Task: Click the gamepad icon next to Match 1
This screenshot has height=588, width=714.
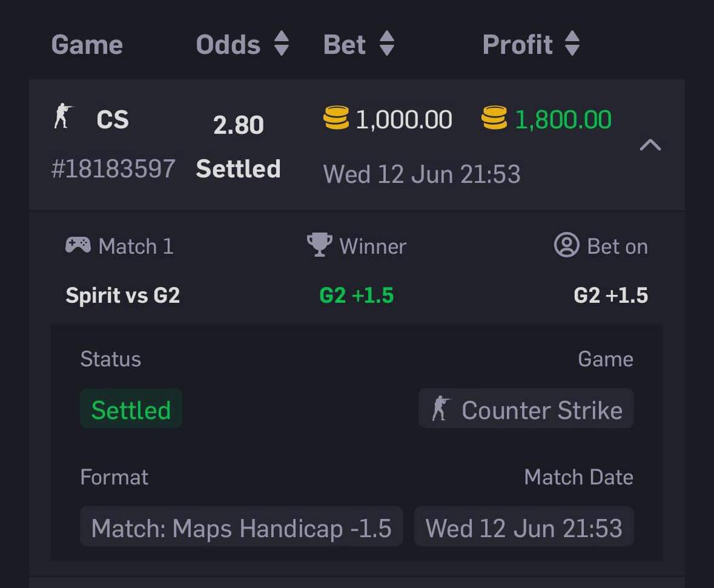Action: click(x=78, y=245)
